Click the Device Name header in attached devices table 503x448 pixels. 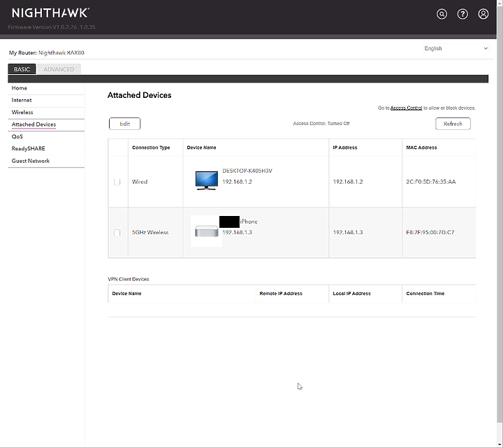coord(201,147)
